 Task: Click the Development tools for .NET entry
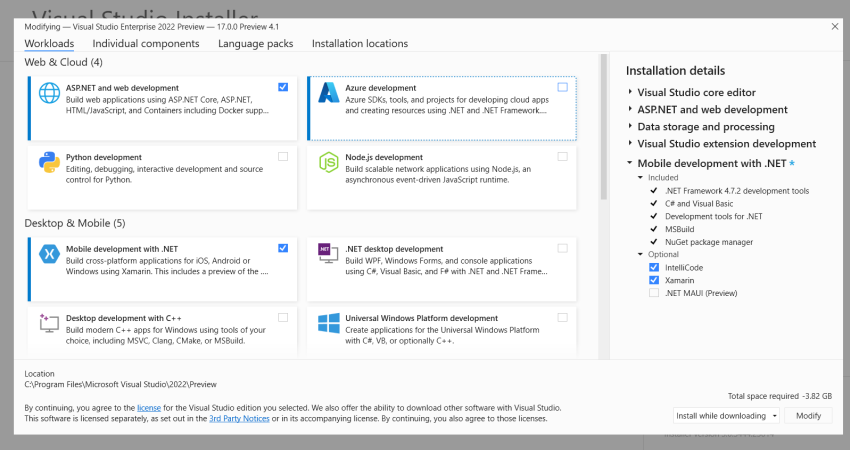(713, 216)
